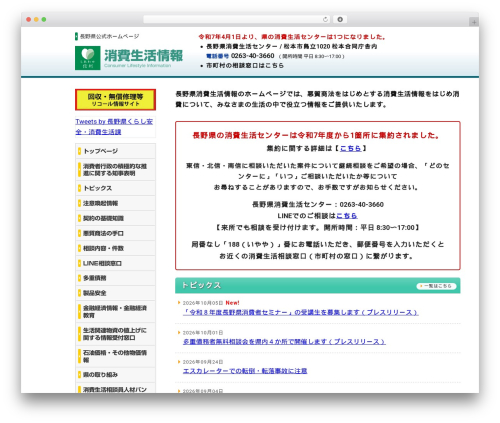
Task: Click 一覧はこちら button in トピックス header
Action: 436,286
